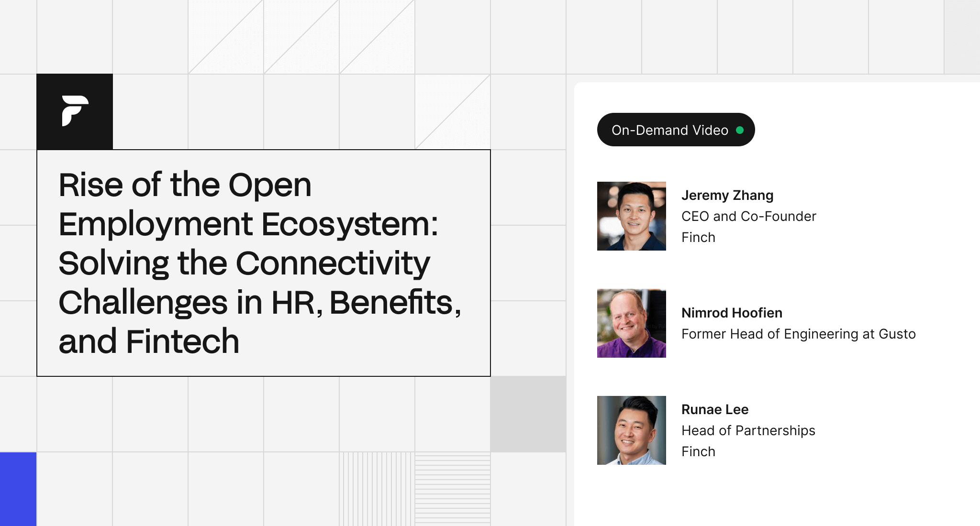Click 'Former Head of Engineering at Gusto'

coord(799,334)
